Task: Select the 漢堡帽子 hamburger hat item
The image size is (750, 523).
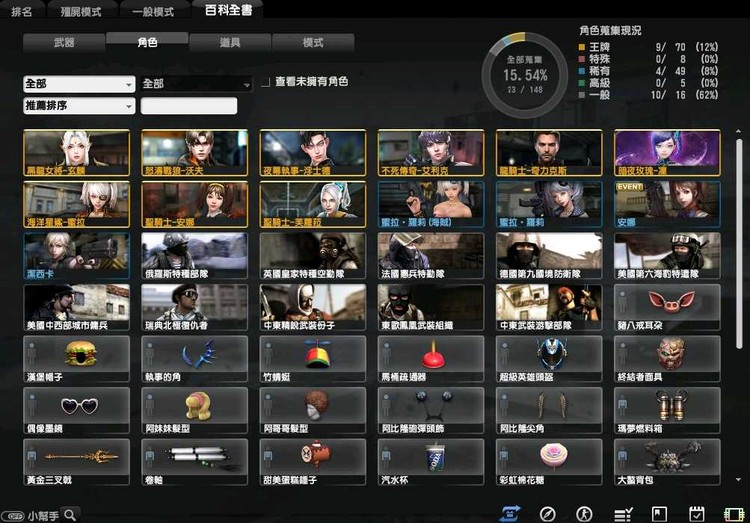Action: point(77,359)
